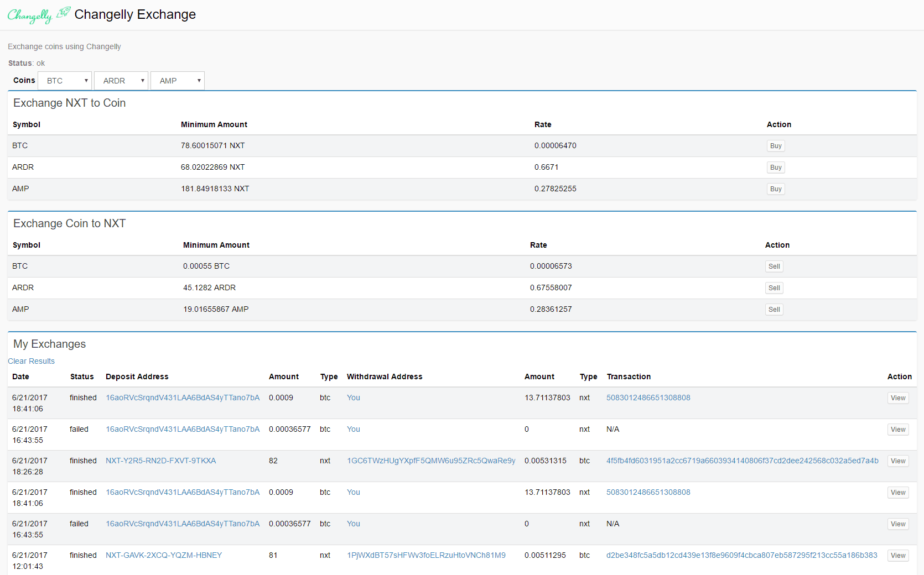Image resolution: width=924 pixels, height=575 pixels.
Task: Select amount 0.00531315 btc
Action: click(x=546, y=461)
